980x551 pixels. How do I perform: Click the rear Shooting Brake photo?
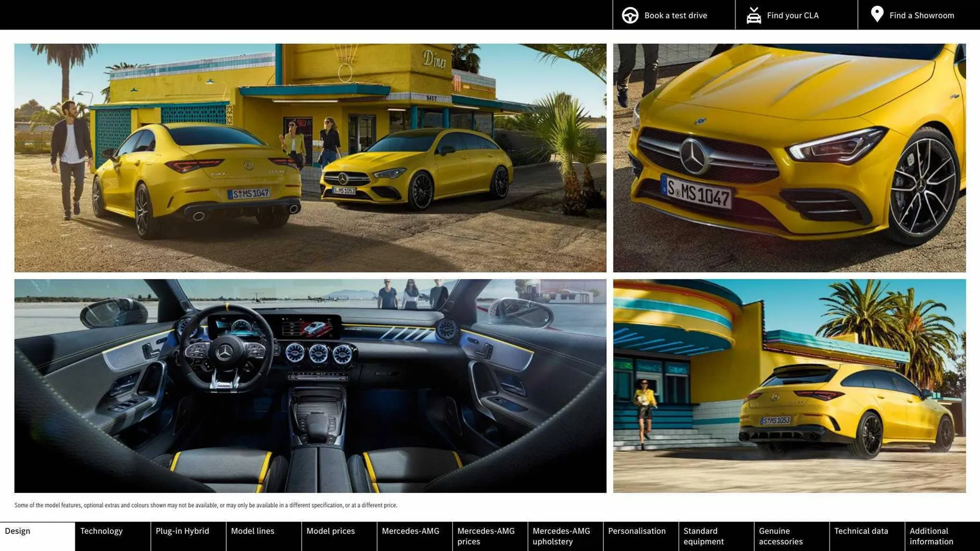[x=789, y=386]
